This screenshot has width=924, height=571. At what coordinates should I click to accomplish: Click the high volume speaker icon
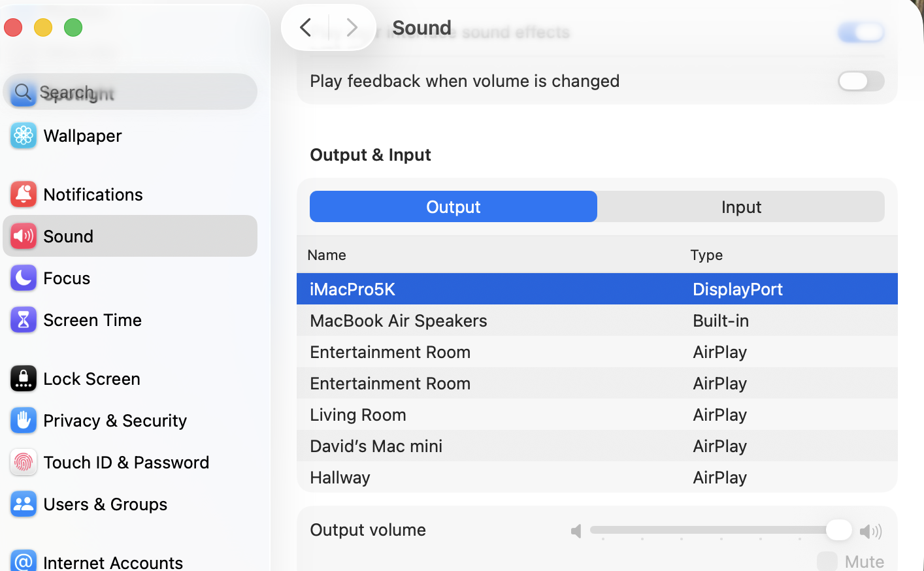[871, 531]
